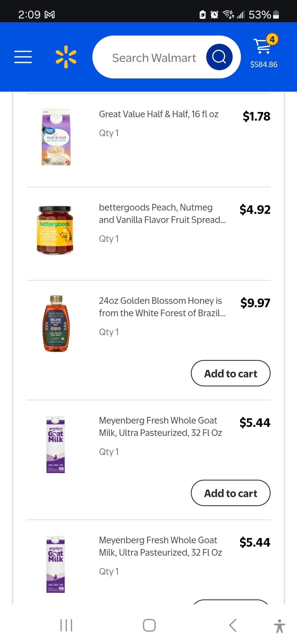Viewport: 297px width, 644px height.
Task: Tap the Android recent apps button
Action: pyautogui.click(x=66, y=625)
